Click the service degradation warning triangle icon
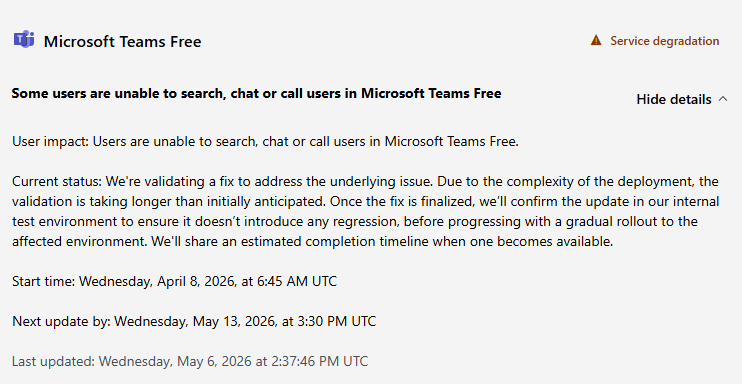The width and height of the screenshot is (742, 384). pyautogui.click(x=596, y=40)
